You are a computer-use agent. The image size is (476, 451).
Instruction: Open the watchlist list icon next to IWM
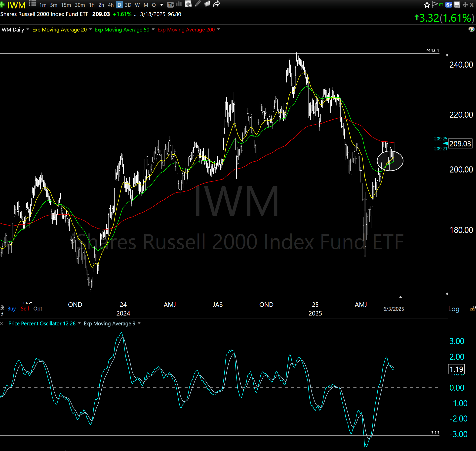pos(33,3)
